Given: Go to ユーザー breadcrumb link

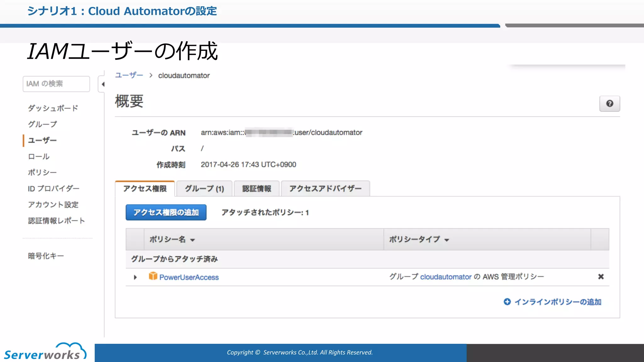Looking at the screenshot, I should [x=129, y=75].
